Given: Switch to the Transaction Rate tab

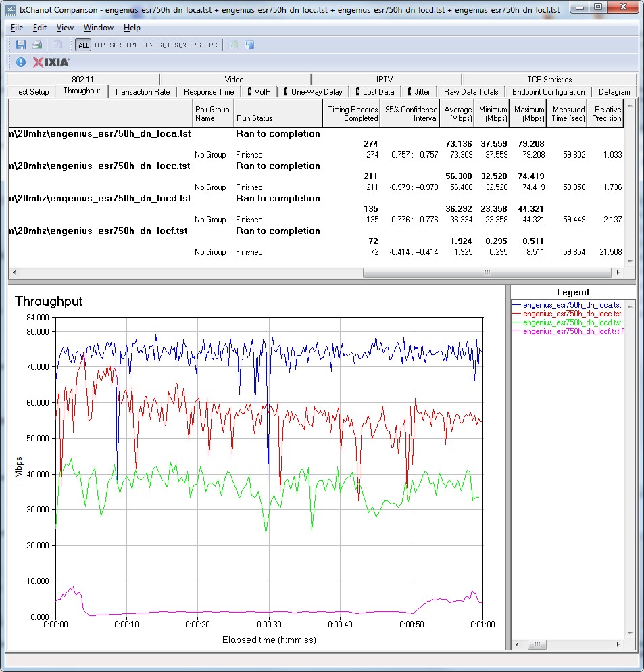Looking at the screenshot, I should (142, 92).
